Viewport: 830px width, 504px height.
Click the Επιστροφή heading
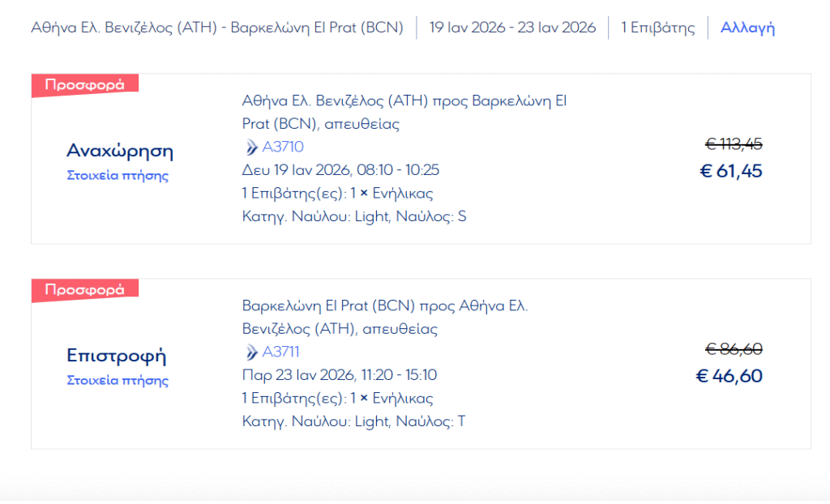(116, 357)
